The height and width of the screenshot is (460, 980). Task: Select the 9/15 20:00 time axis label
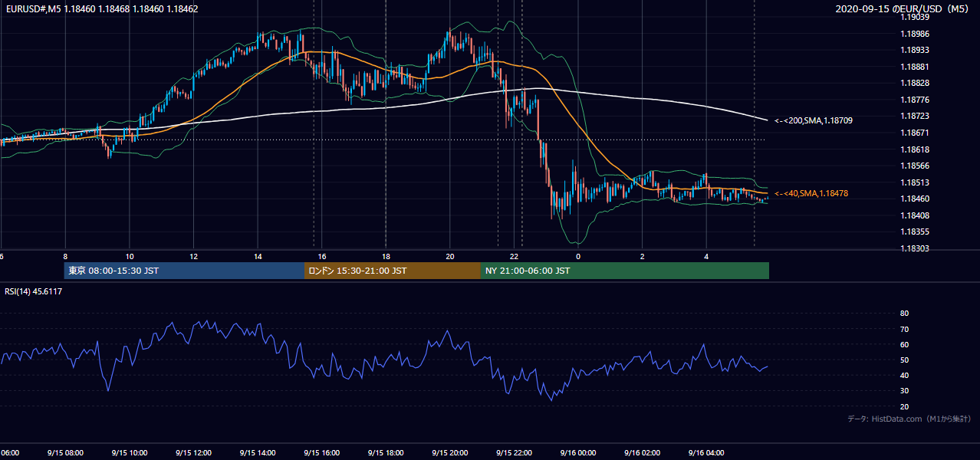pos(449,453)
